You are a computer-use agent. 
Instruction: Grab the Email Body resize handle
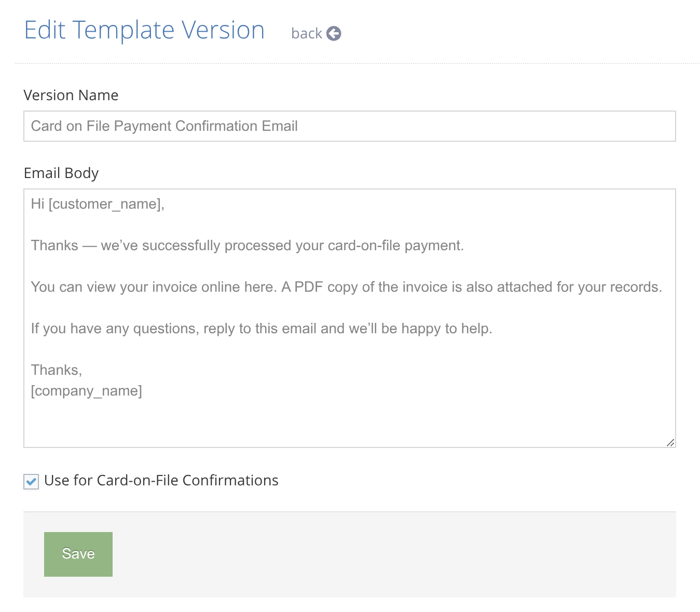[670, 442]
